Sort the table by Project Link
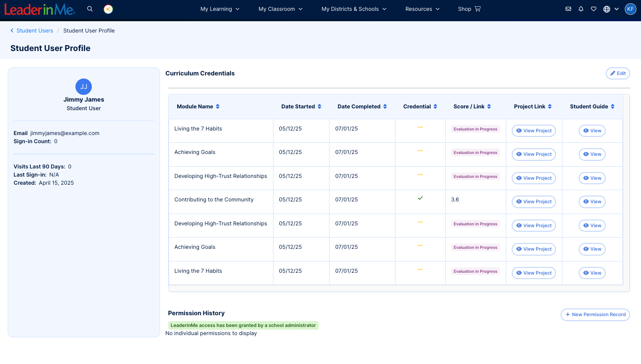641x364 pixels. 533,107
